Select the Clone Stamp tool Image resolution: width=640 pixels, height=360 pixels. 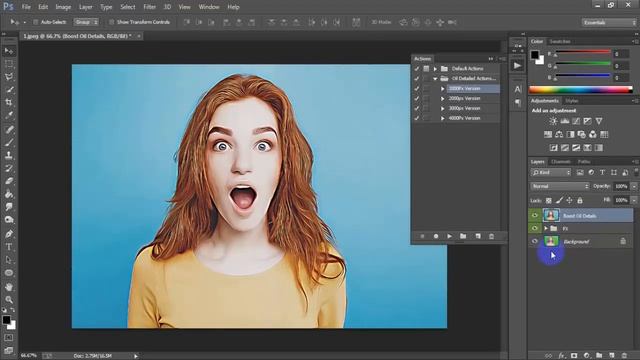(x=9, y=155)
